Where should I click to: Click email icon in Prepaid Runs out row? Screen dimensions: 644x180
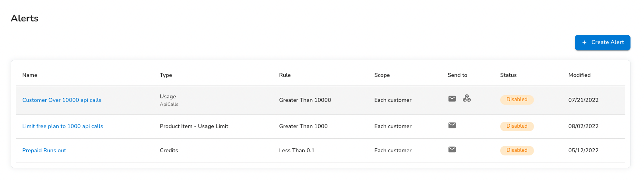[x=452, y=149]
